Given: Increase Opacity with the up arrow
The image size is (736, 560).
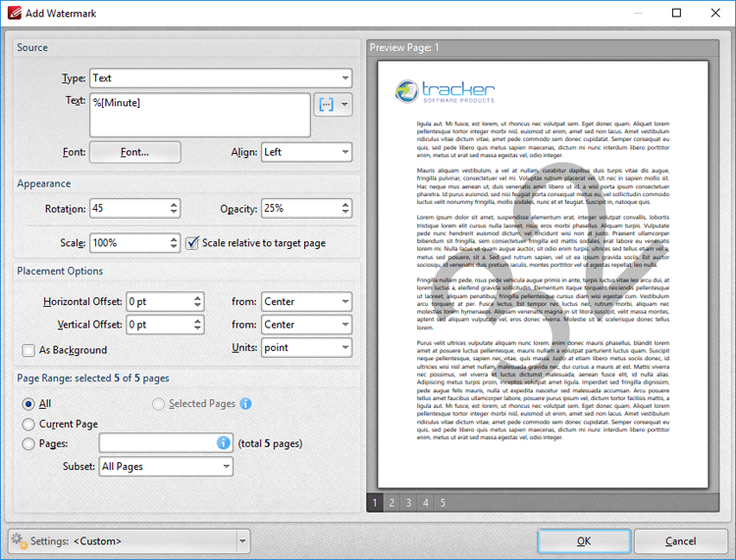Looking at the screenshot, I should pyautogui.click(x=345, y=205).
